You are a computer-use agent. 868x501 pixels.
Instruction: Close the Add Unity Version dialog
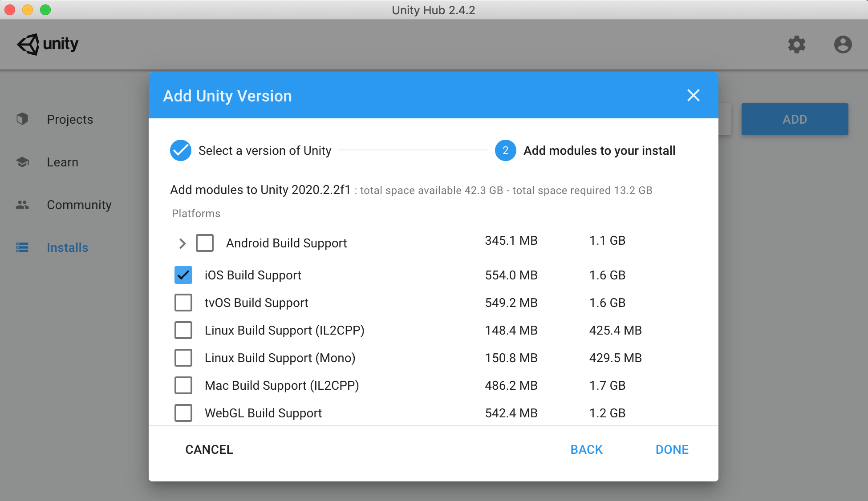693,95
